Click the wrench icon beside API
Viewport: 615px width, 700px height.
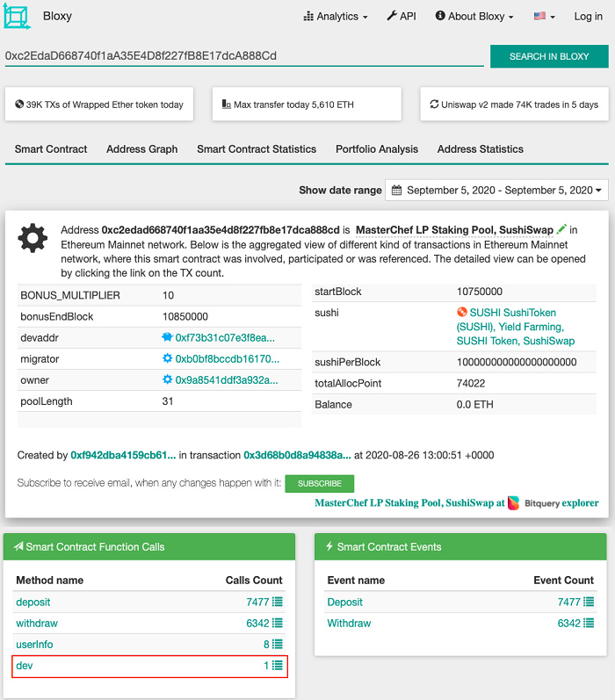pos(392,16)
